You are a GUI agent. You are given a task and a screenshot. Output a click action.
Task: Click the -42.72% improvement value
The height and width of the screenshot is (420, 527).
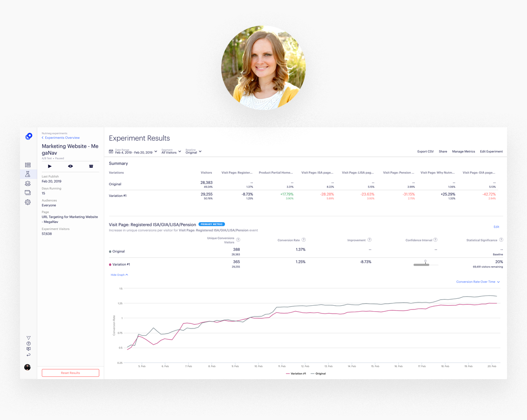tap(489, 194)
